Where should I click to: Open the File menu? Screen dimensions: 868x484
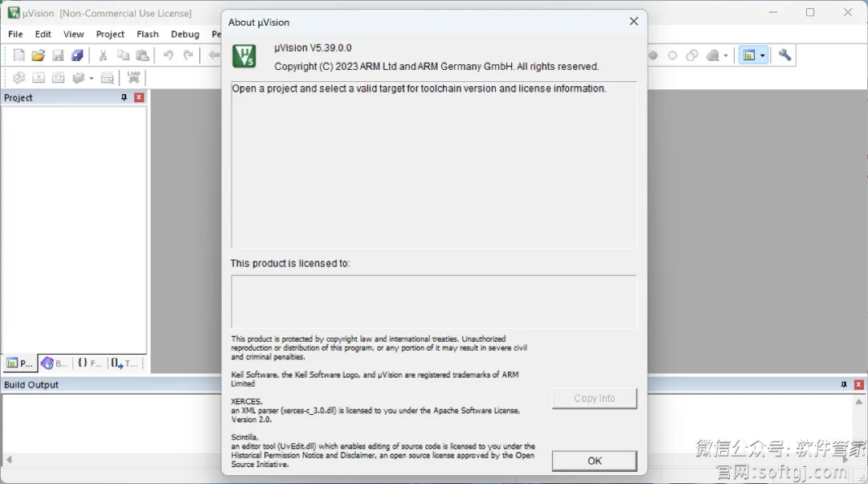[15, 34]
